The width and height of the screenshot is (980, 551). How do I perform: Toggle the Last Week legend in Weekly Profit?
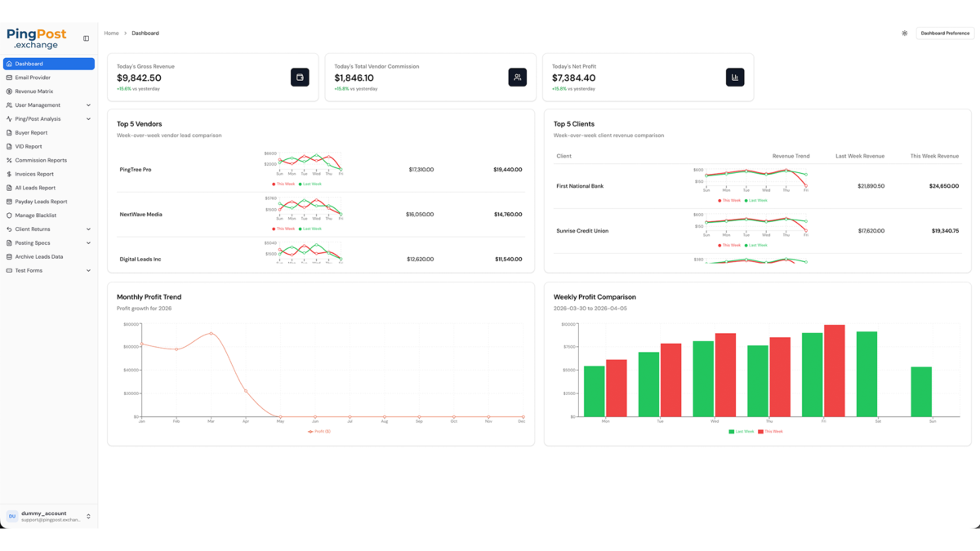(x=742, y=431)
